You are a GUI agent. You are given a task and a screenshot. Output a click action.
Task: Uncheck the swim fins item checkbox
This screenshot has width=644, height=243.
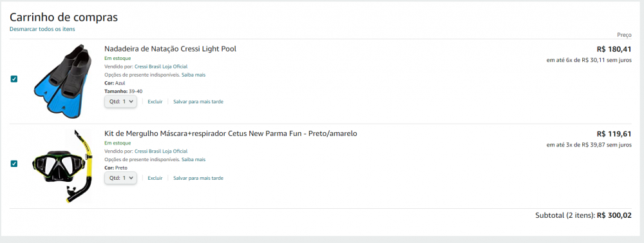[14, 79]
